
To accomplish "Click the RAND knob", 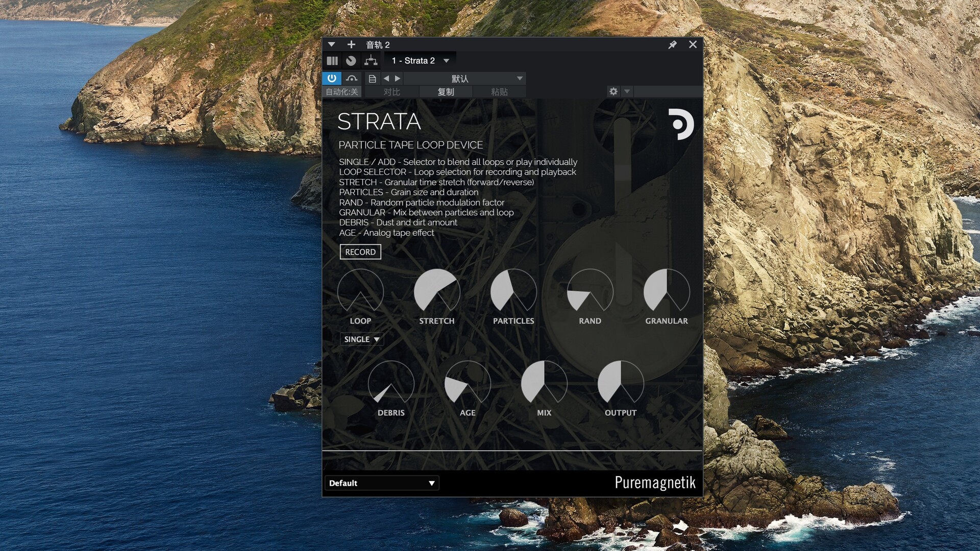I will [590, 291].
